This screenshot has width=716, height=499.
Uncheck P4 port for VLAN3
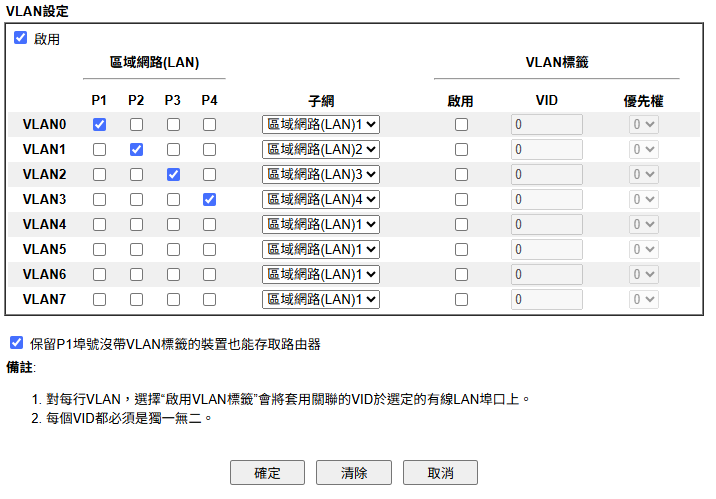(x=209, y=200)
